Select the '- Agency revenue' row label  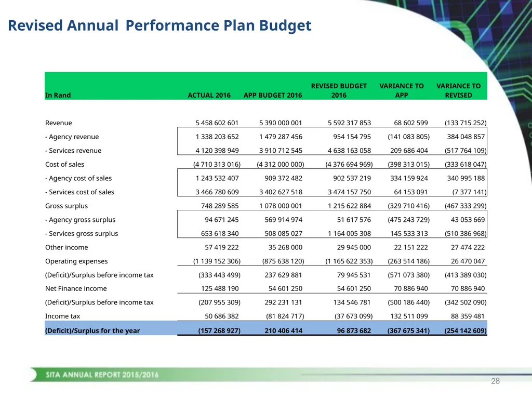point(72,137)
